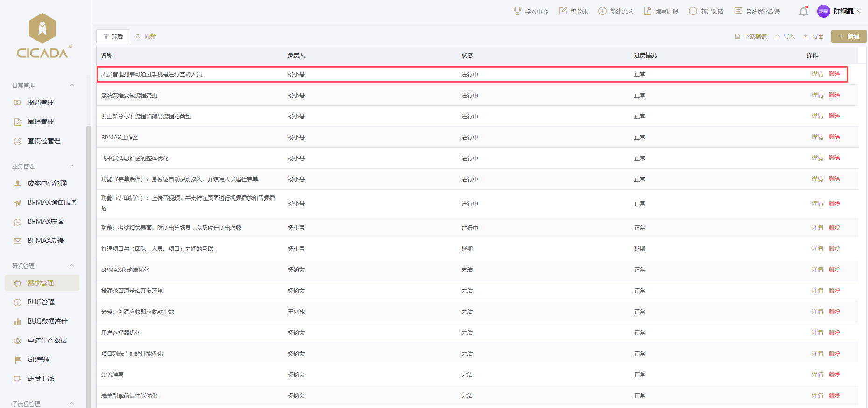Open 成本中心管理 menu item
Viewport: 868px width, 408px height.
click(x=42, y=184)
